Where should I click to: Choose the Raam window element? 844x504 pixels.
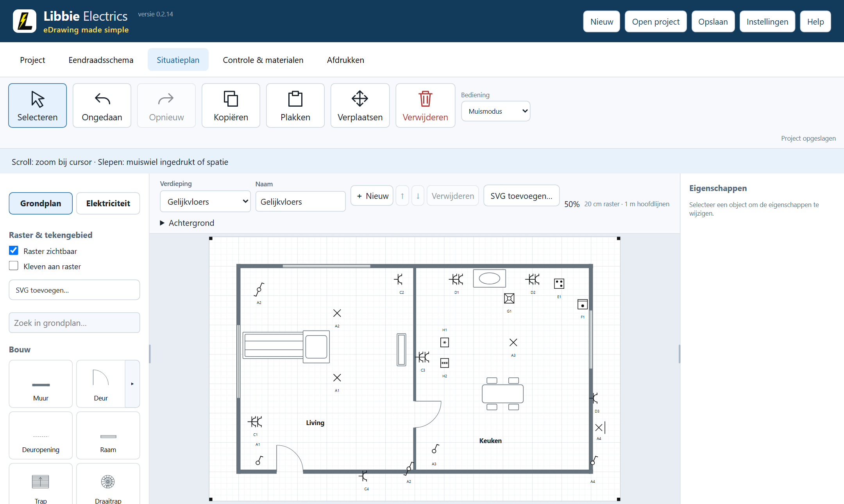108,435
